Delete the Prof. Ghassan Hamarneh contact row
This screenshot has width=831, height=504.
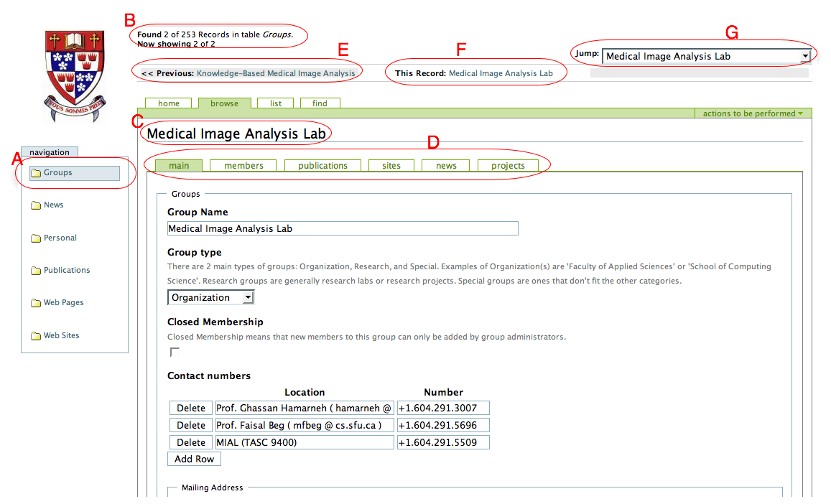click(x=191, y=408)
